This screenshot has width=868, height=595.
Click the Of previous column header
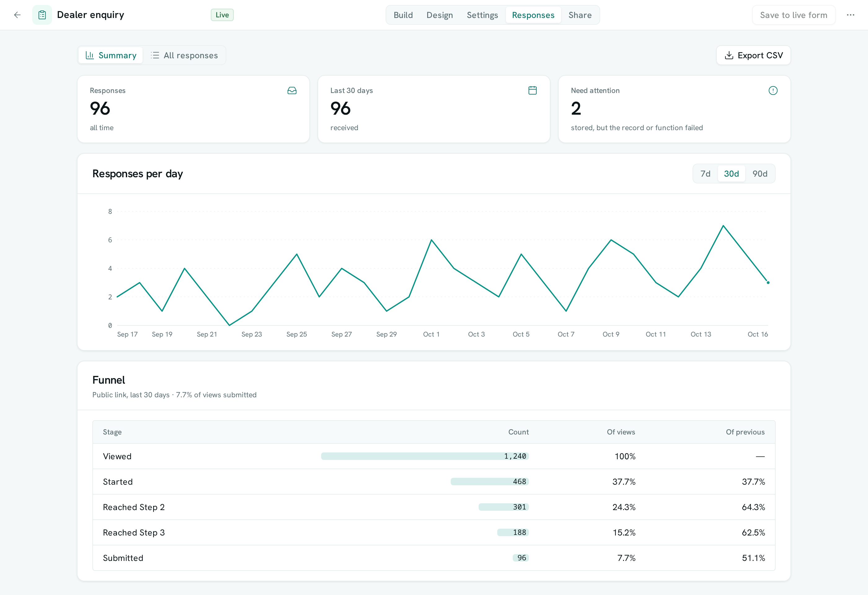[745, 432]
